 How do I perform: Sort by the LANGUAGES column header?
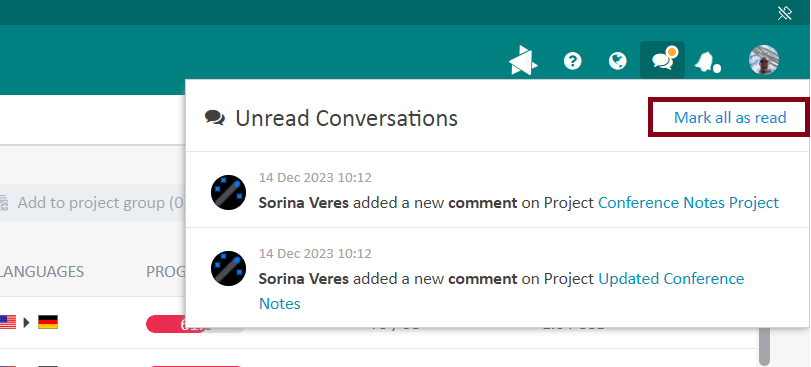click(x=42, y=271)
